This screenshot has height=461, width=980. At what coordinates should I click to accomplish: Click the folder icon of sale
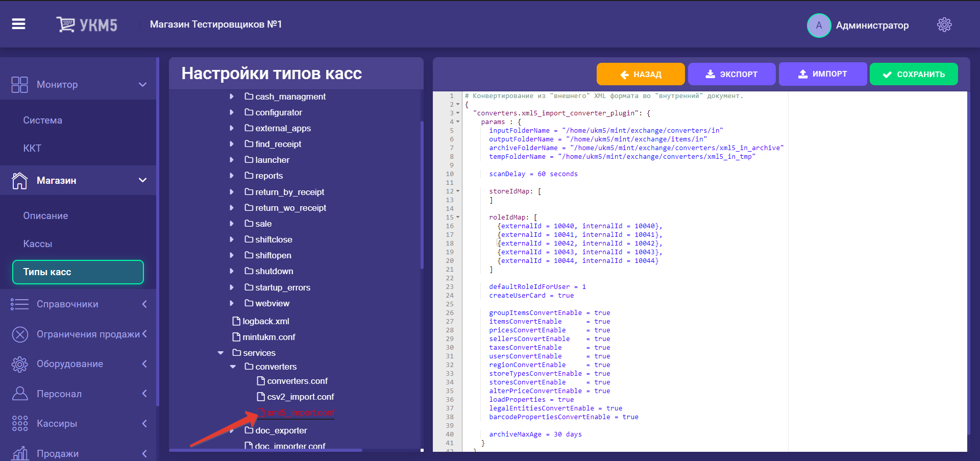[249, 223]
